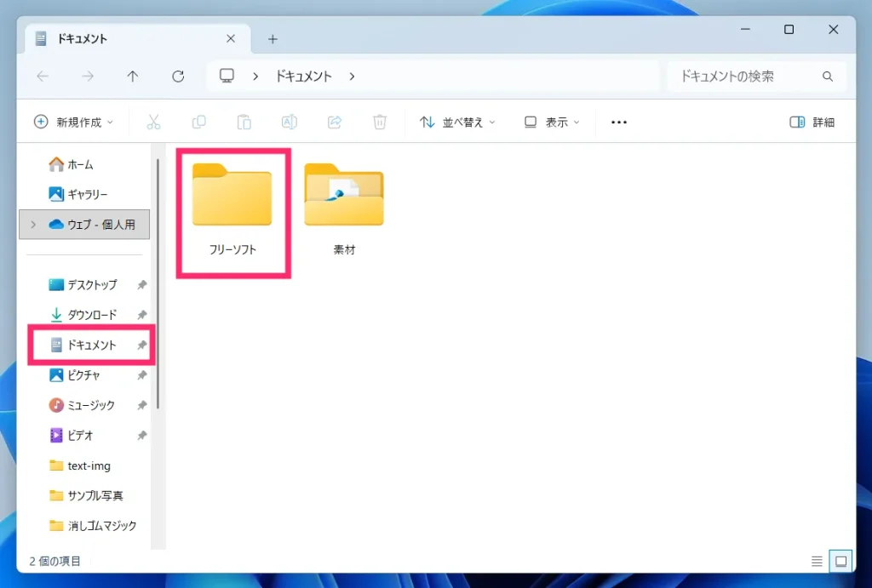Image resolution: width=872 pixels, height=588 pixels.
Task: Select the ドキュメント tab
Action: coord(138,39)
